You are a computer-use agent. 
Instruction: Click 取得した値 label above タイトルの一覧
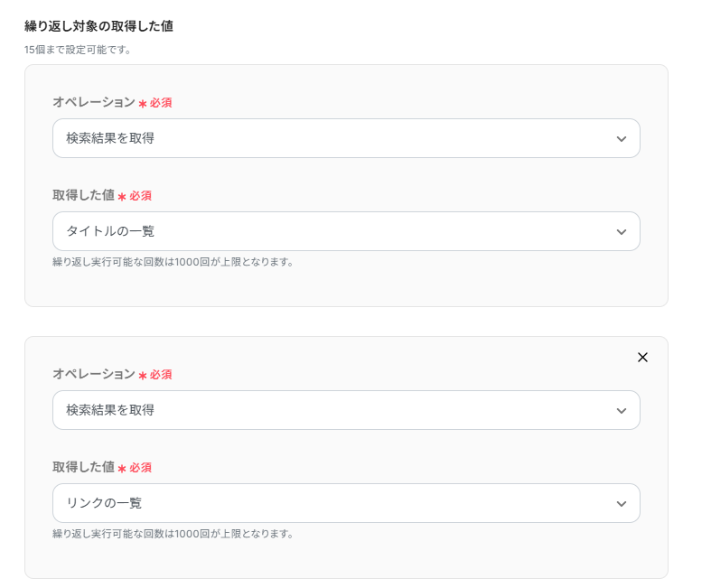coord(83,195)
